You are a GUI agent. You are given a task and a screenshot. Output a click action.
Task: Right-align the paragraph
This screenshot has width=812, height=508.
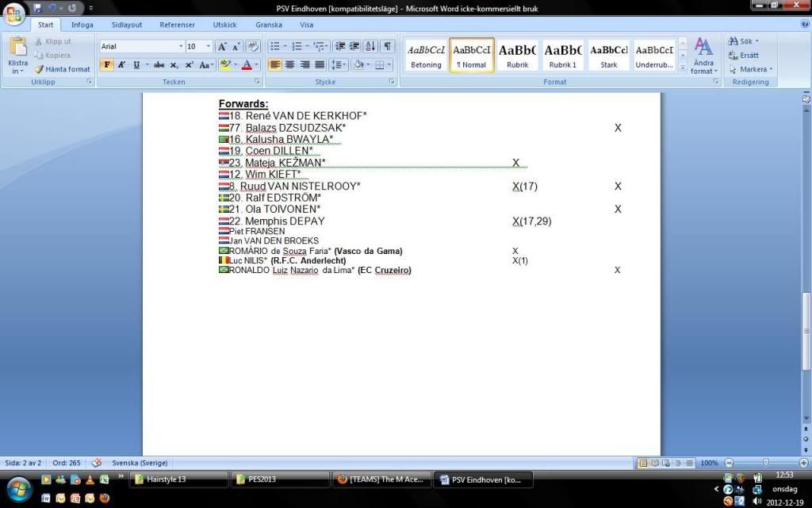tap(305, 65)
